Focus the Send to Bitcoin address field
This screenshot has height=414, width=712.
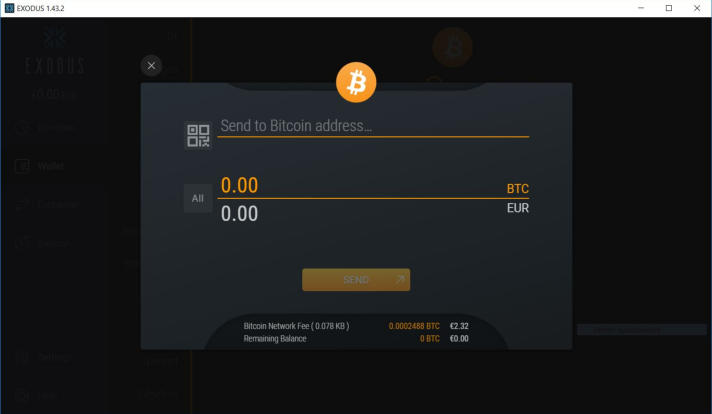(x=373, y=126)
